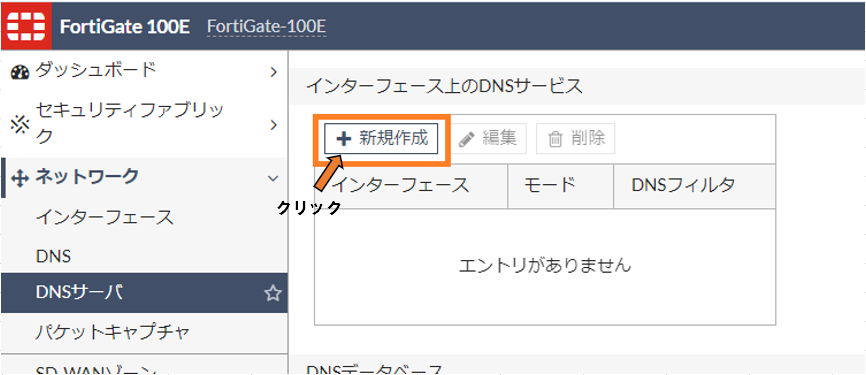The image size is (866, 375).
Task: Click the インターフェース上のDNSサービス heading
Action: click(x=444, y=86)
